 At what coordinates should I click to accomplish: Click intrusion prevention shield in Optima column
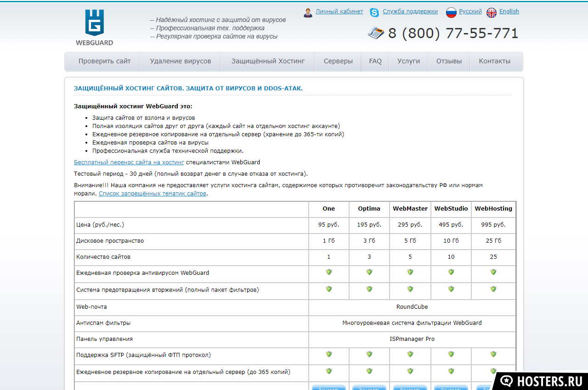[x=369, y=289]
